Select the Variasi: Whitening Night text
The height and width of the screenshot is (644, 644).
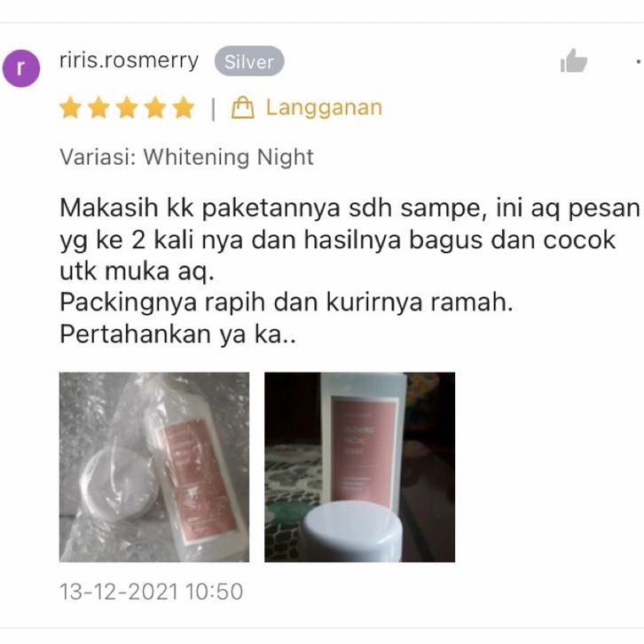(187, 157)
